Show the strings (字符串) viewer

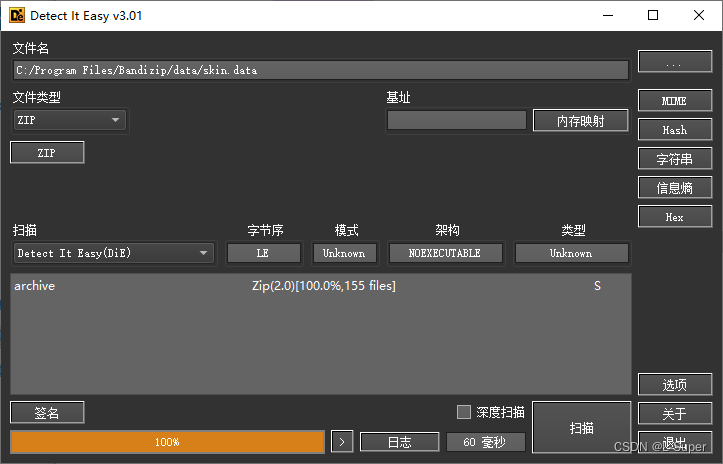[x=675, y=159]
